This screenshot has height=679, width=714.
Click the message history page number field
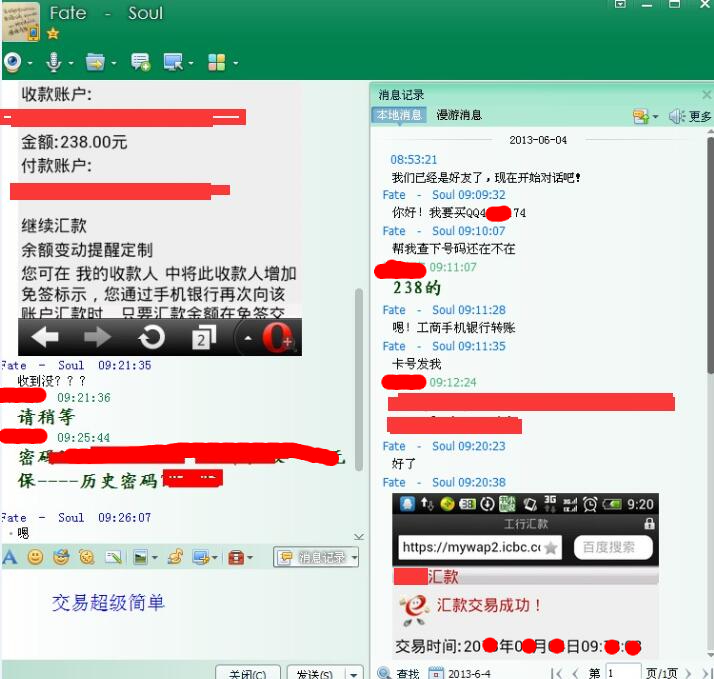tap(622, 673)
